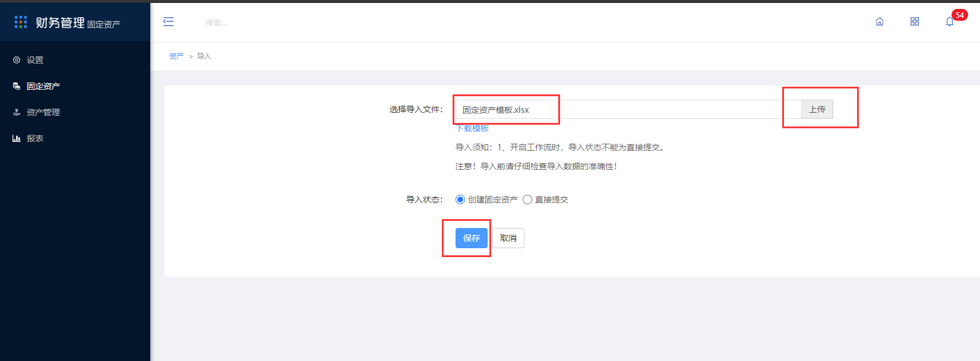Click the 导入须知 notice text
This screenshot has width=980, height=361.
tap(561, 147)
